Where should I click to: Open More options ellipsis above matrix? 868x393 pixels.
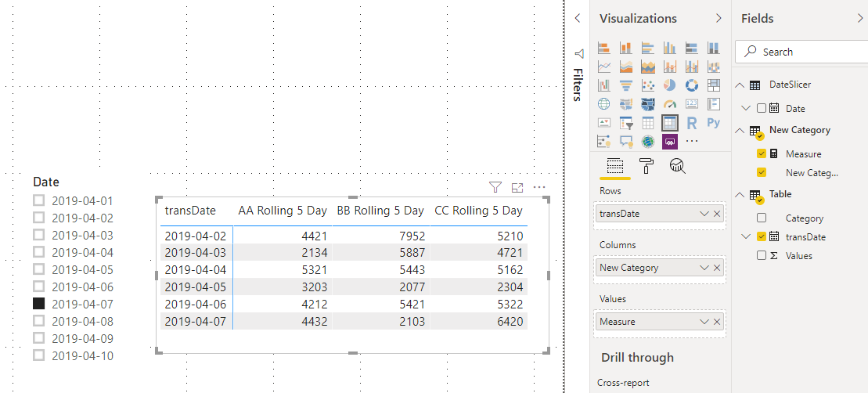(539, 188)
